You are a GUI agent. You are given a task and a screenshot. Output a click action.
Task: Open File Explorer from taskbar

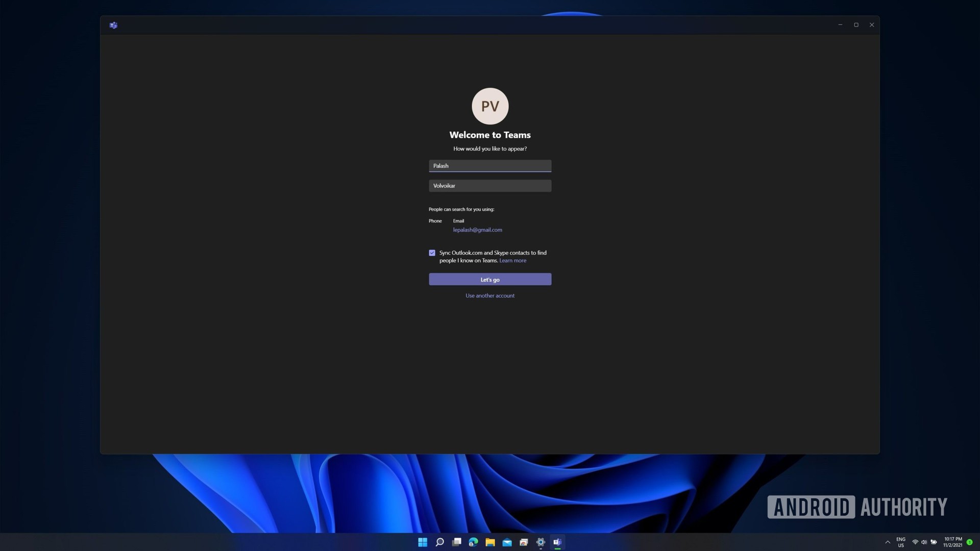click(490, 542)
